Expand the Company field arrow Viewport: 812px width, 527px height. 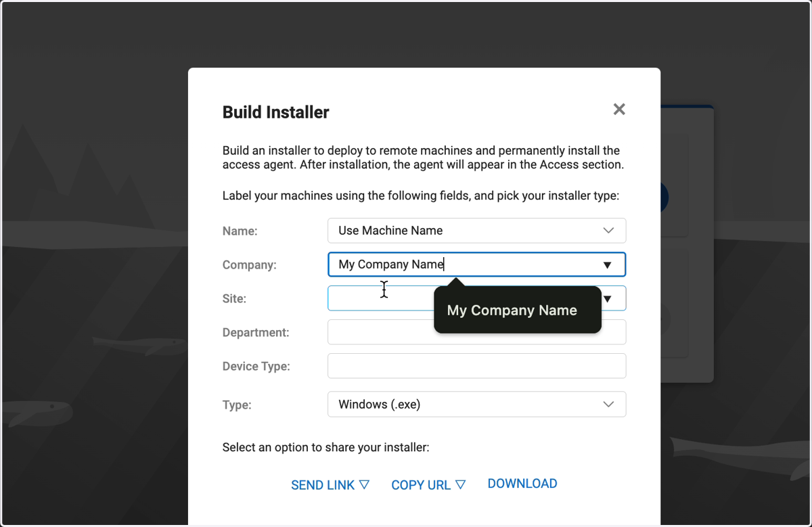click(x=607, y=265)
